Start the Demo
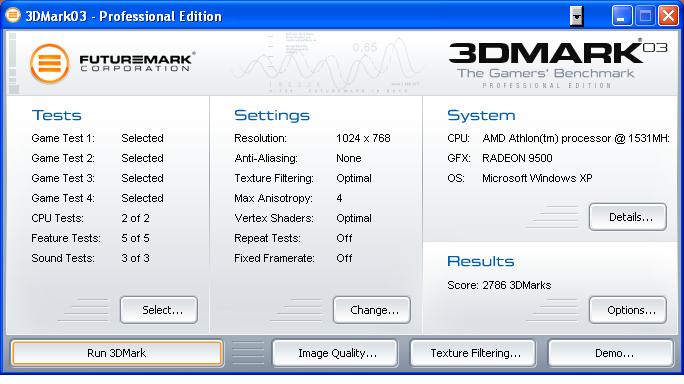Screen dimensions: 684x384 pyautogui.click(x=611, y=353)
